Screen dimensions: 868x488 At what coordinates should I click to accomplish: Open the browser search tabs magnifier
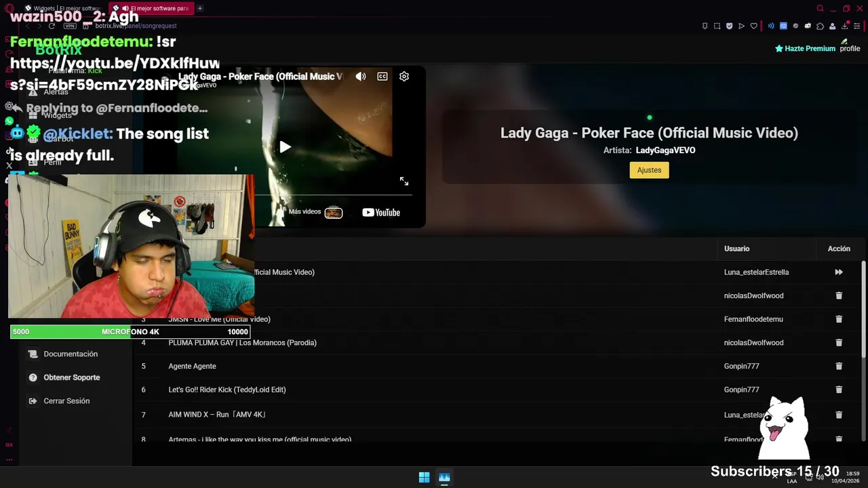820,8
